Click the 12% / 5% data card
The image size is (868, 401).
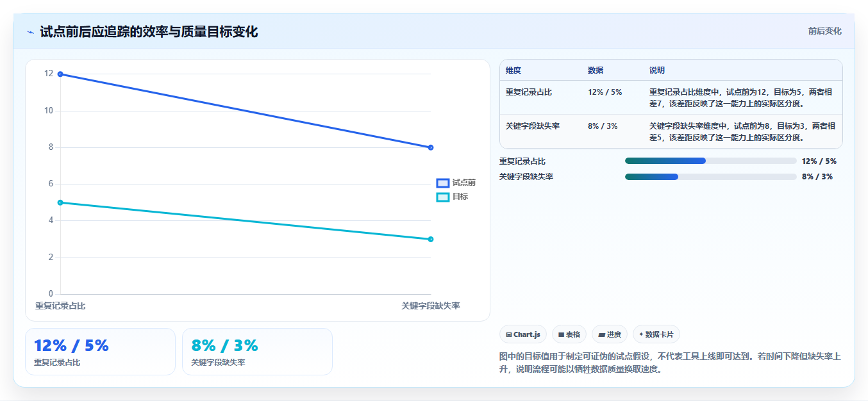100,352
